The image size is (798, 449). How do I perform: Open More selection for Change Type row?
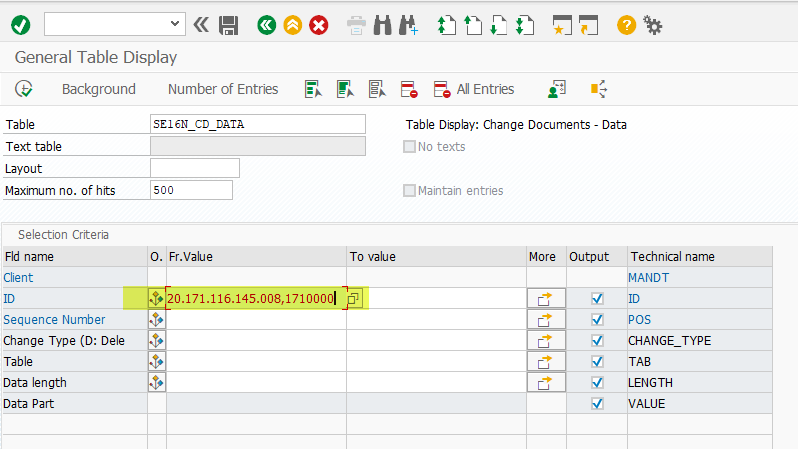pyautogui.click(x=546, y=341)
